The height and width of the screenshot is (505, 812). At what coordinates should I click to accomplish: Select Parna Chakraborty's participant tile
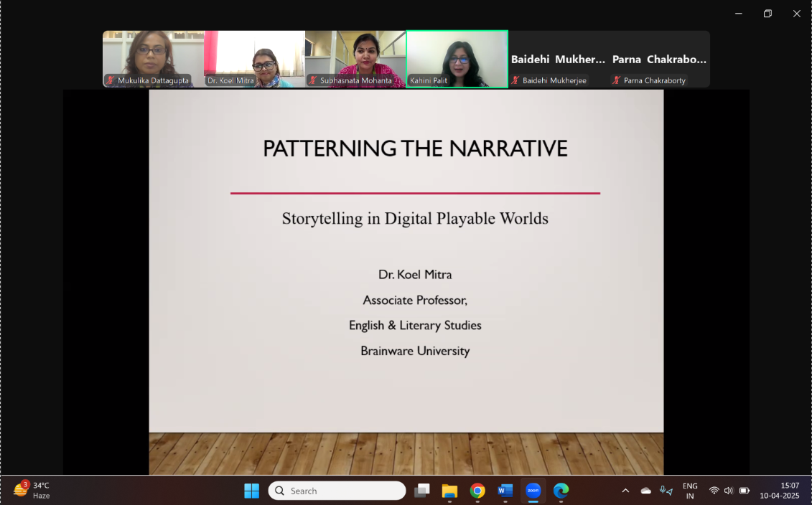click(659, 59)
